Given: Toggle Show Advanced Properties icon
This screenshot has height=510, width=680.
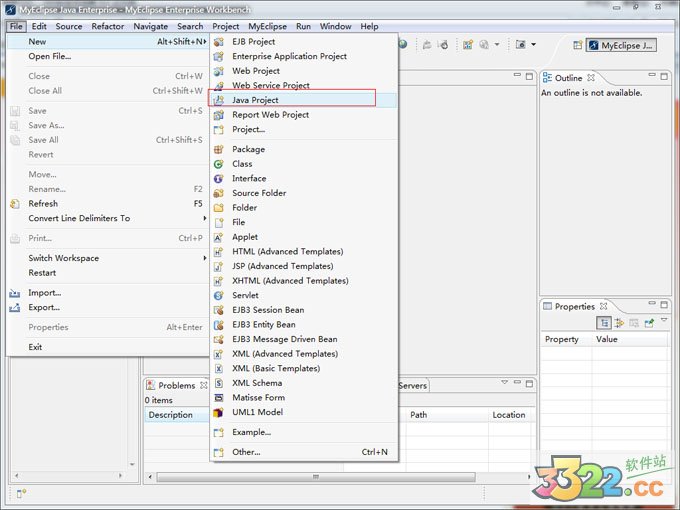Looking at the screenshot, I should pos(619,323).
